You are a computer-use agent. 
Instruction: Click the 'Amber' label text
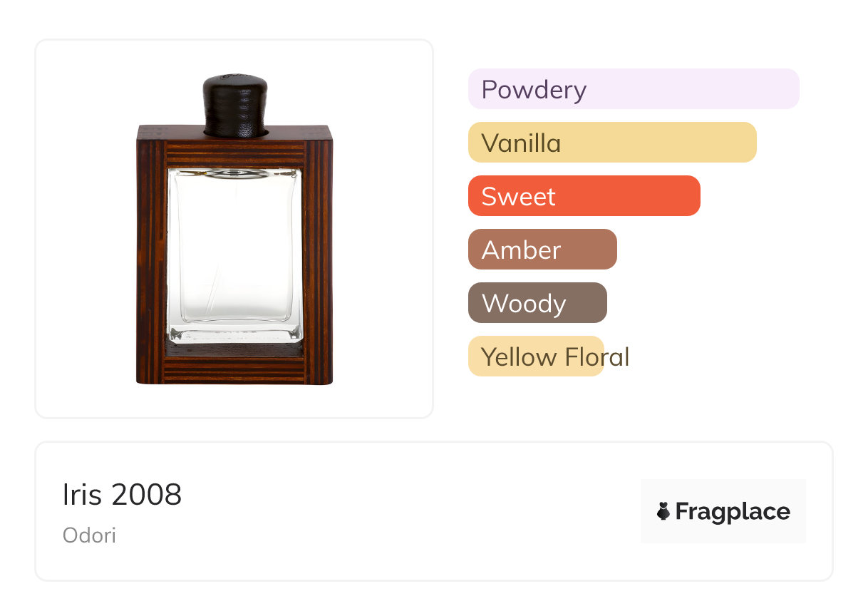point(521,250)
